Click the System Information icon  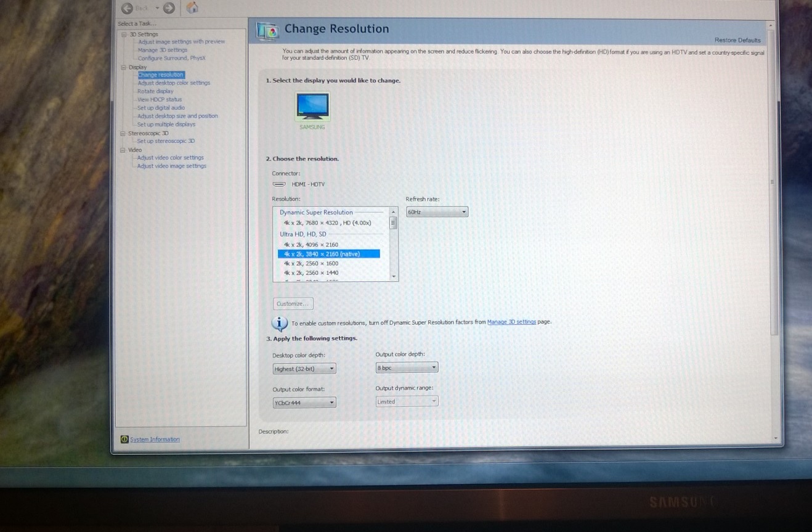click(x=124, y=440)
